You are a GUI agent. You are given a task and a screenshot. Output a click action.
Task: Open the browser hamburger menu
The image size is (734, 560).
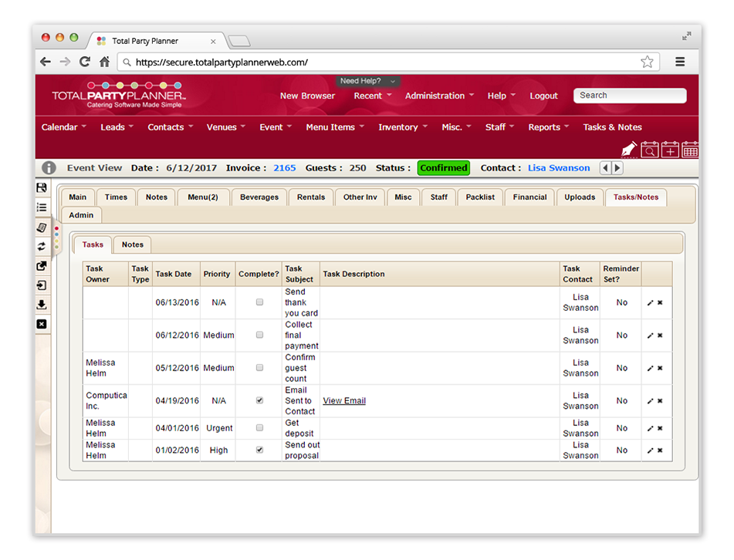680,62
